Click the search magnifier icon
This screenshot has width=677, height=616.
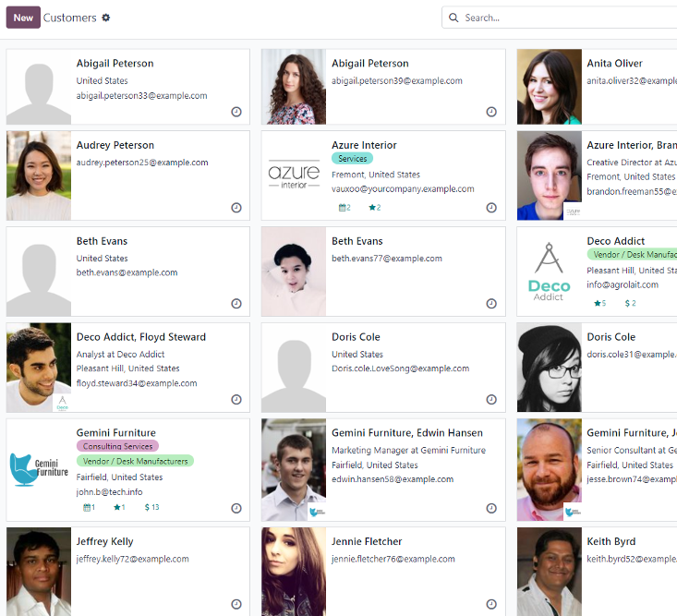pos(453,18)
